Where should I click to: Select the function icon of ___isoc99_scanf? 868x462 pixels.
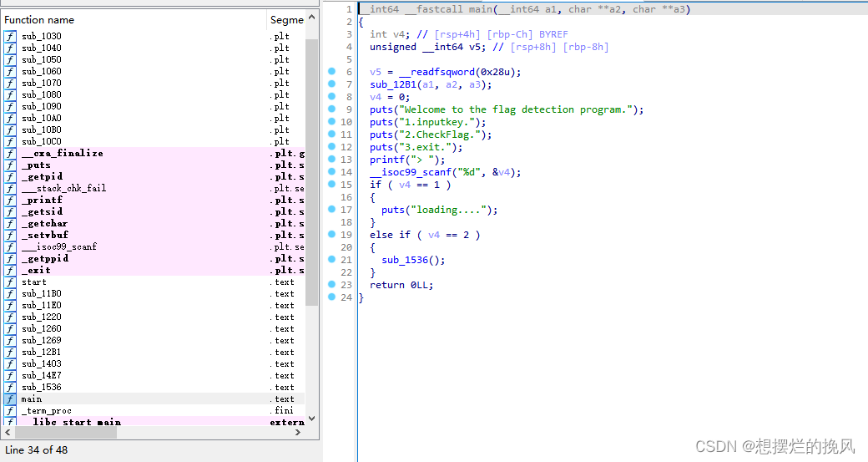[x=10, y=246]
